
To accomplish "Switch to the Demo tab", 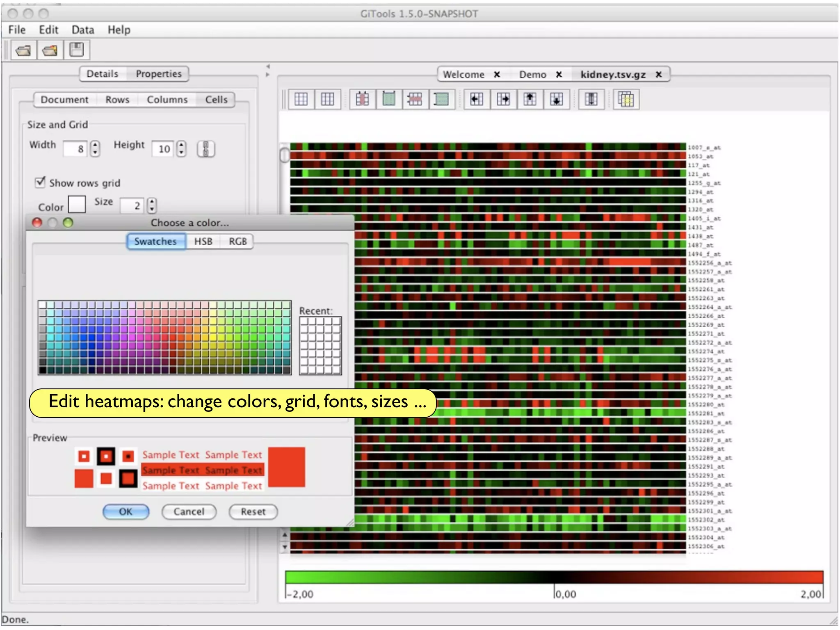I will pyautogui.click(x=533, y=75).
